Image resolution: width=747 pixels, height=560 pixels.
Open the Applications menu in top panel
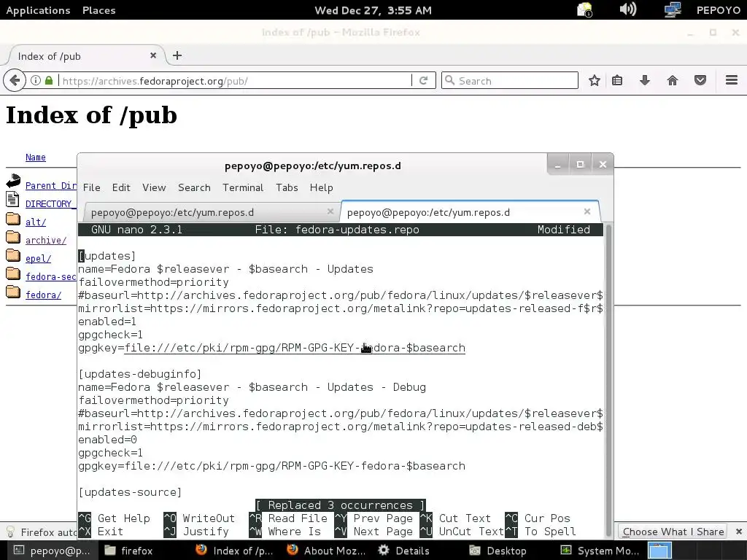coord(38,10)
